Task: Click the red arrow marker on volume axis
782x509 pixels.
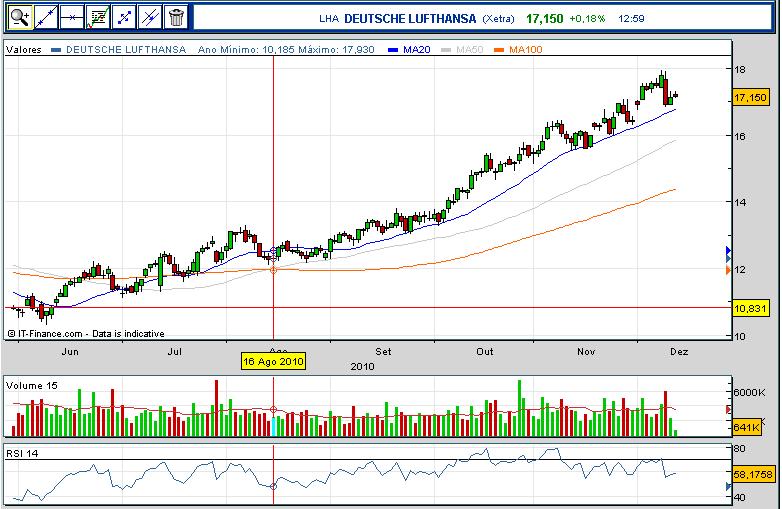Action: 729,409
